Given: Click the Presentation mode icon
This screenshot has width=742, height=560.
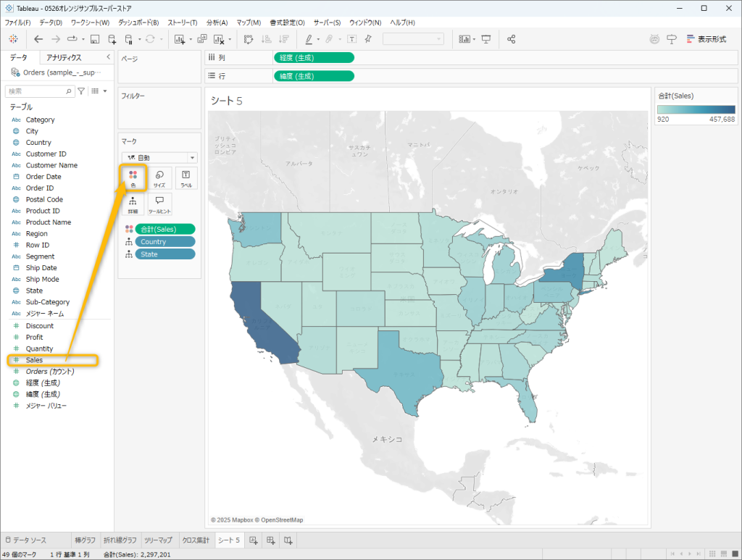Looking at the screenshot, I should (x=486, y=39).
